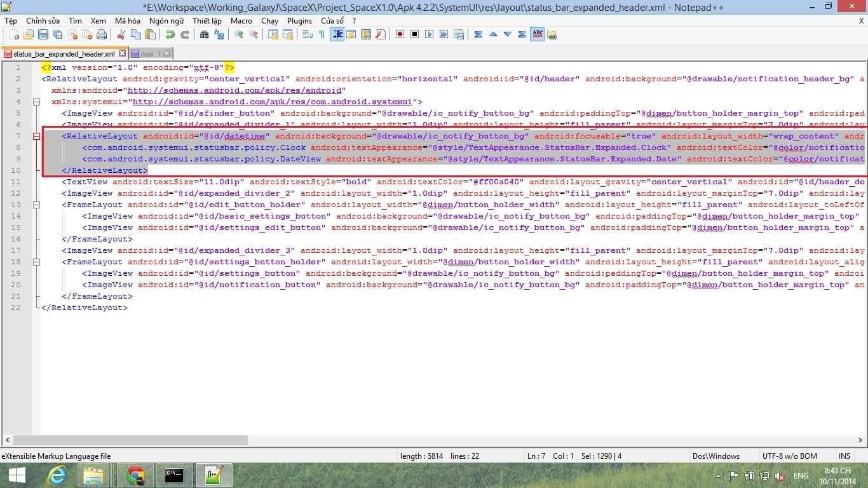Open the com.android.systemui schema link

click(x=272, y=102)
